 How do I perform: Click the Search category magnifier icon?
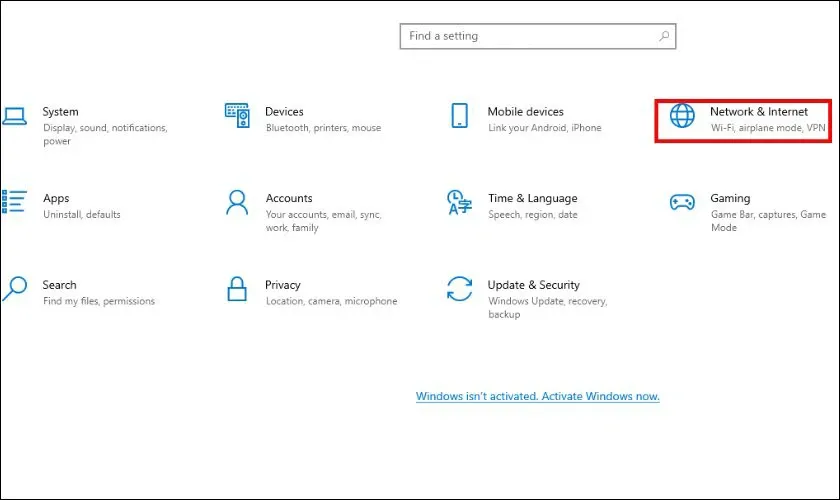(x=14, y=289)
